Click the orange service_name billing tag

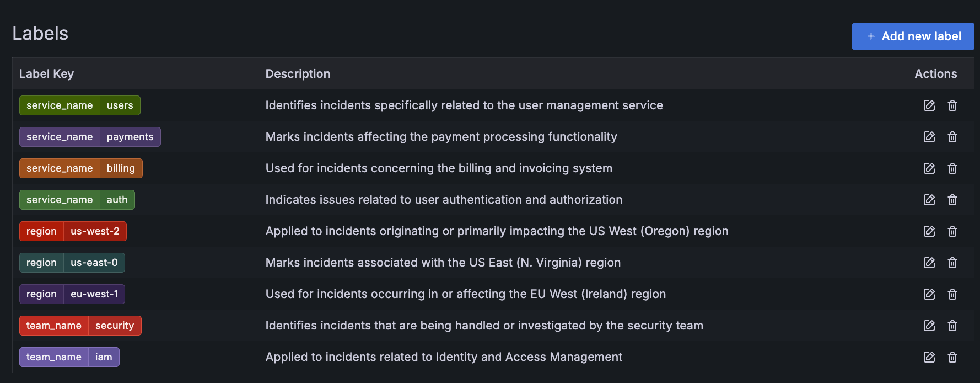pos(81,168)
